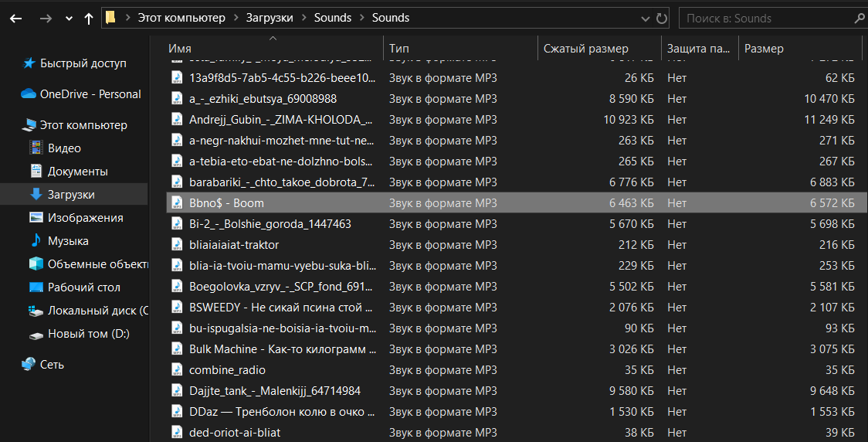Expand chevron between Sounds breadcrumbs
The height and width of the screenshot is (442, 868).
coord(362,18)
